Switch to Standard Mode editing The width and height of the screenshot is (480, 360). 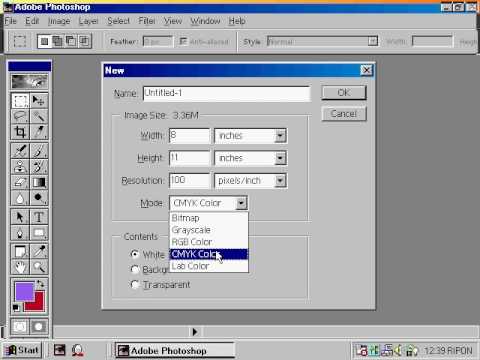(x=20, y=327)
